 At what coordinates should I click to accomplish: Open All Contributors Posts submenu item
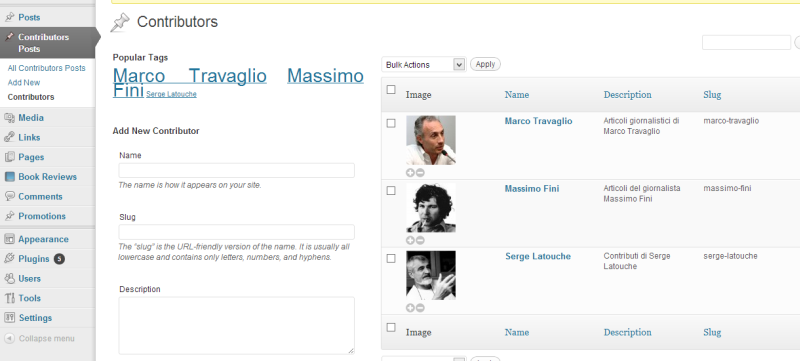(46, 68)
